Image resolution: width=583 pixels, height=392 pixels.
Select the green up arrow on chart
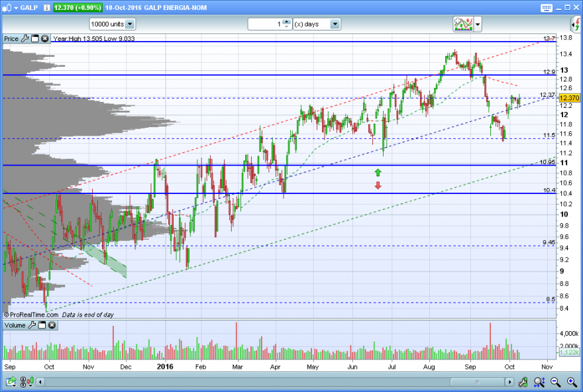(x=378, y=172)
